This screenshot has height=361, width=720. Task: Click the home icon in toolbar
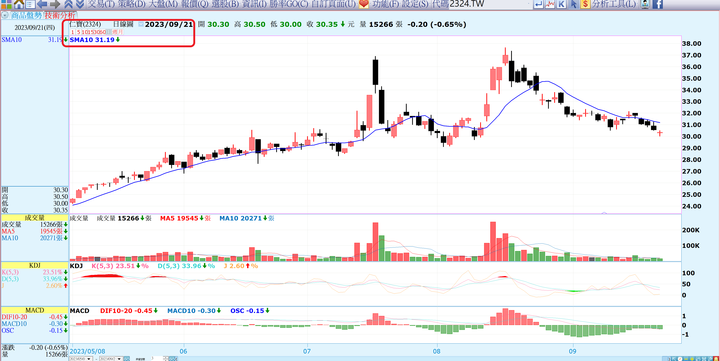click(x=19, y=4)
